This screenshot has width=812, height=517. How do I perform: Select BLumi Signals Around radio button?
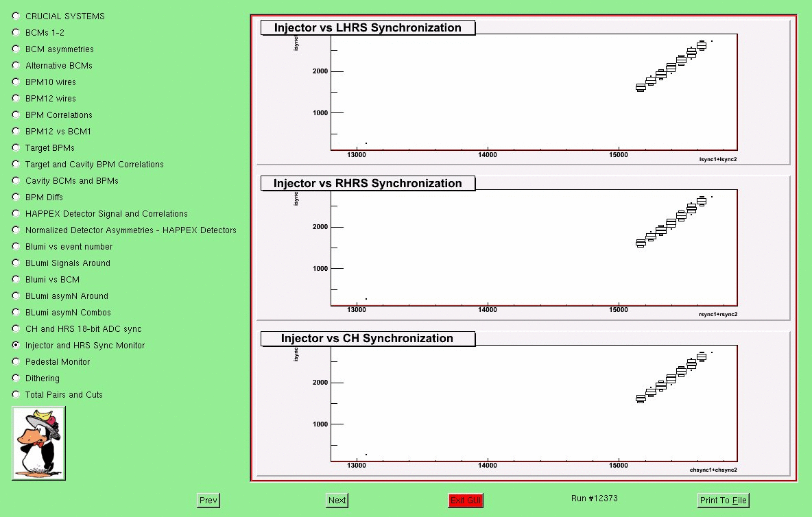16,263
